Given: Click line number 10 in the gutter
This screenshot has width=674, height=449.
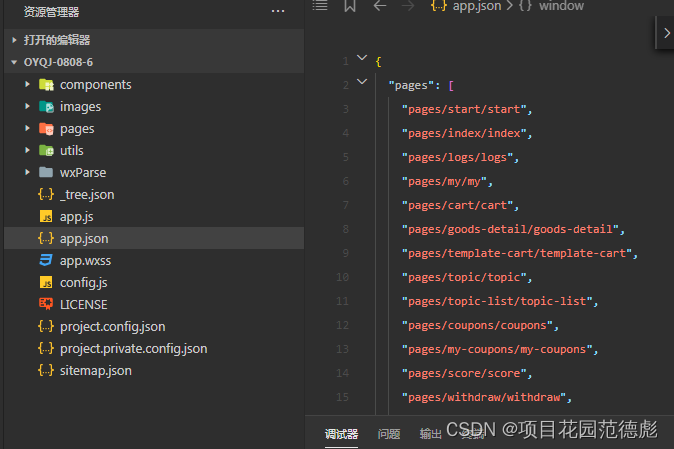Looking at the screenshot, I should 343,277.
